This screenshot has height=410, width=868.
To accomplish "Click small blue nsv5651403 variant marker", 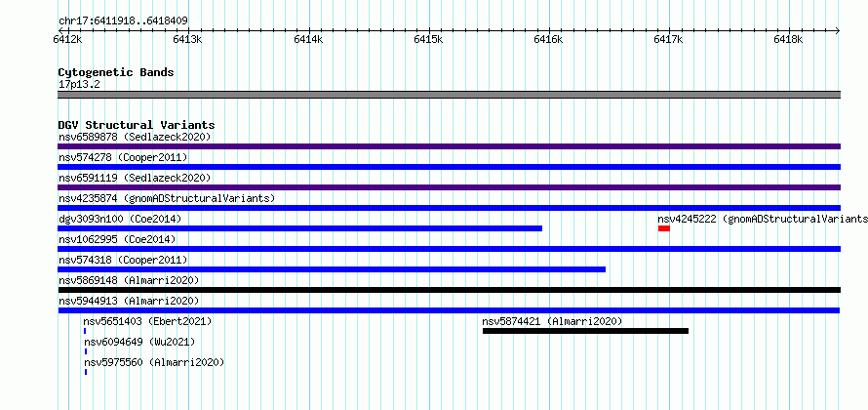I will coord(85,331).
